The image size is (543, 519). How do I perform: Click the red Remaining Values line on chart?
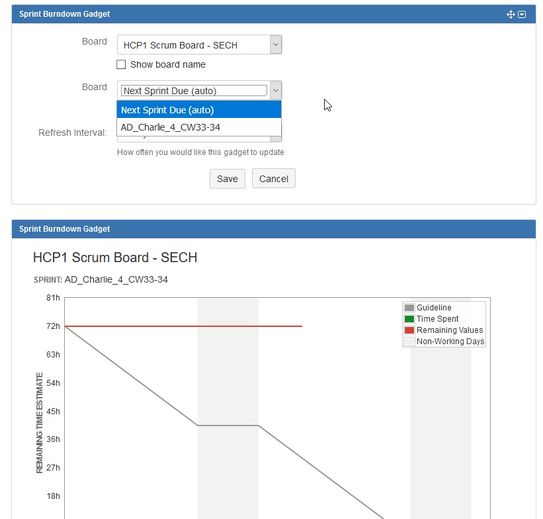coord(183,326)
